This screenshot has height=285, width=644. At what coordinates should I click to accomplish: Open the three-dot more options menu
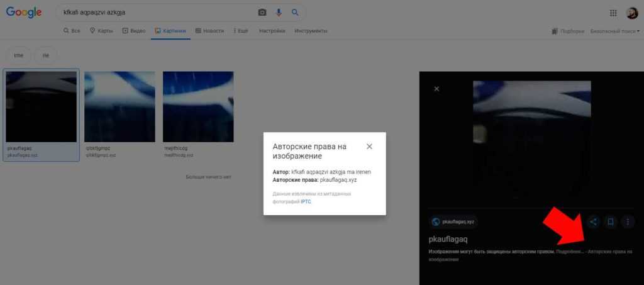(x=628, y=221)
